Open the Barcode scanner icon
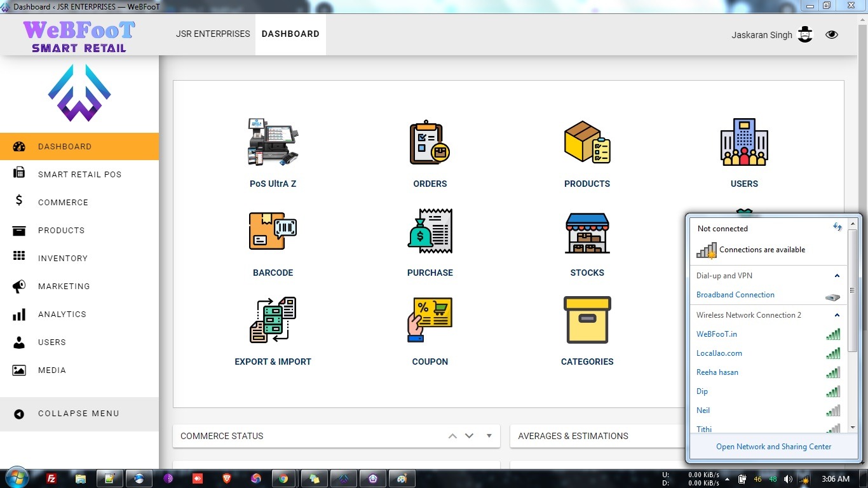The image size is (868, 488). (273, 231)
